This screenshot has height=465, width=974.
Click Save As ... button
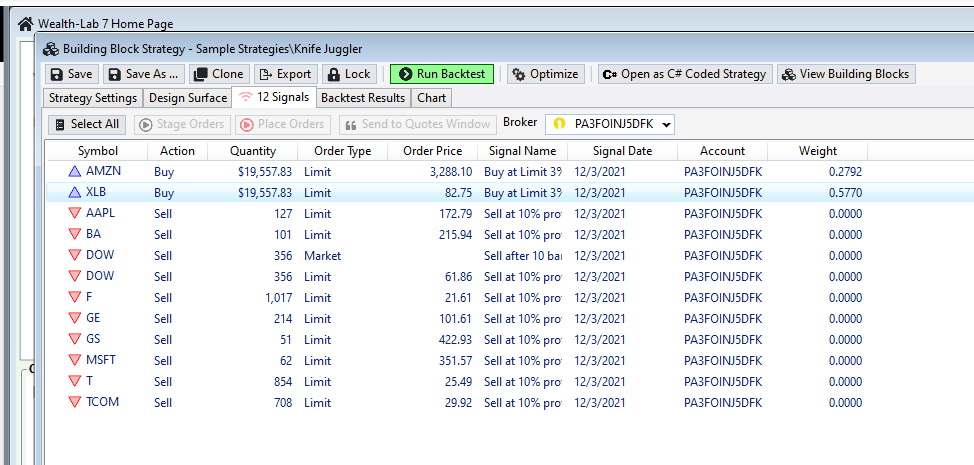pyautogui.click(x=144, y=74)
